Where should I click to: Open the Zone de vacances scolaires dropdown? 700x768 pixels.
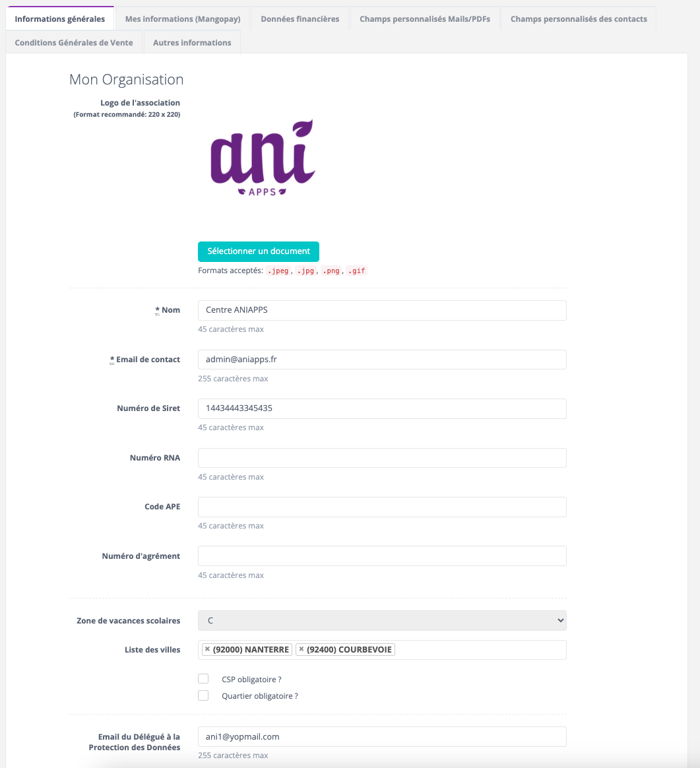coord(382,621)
